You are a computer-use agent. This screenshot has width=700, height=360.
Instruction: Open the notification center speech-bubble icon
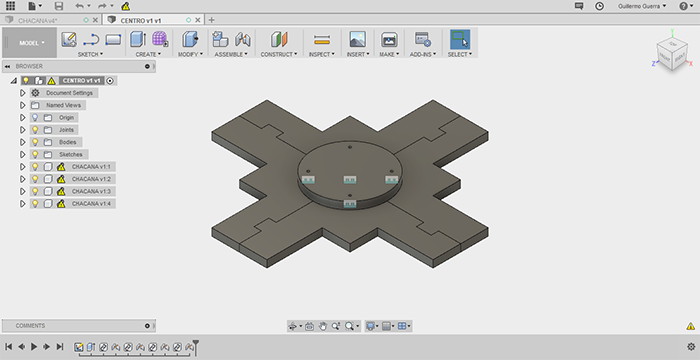click(579, 6)
